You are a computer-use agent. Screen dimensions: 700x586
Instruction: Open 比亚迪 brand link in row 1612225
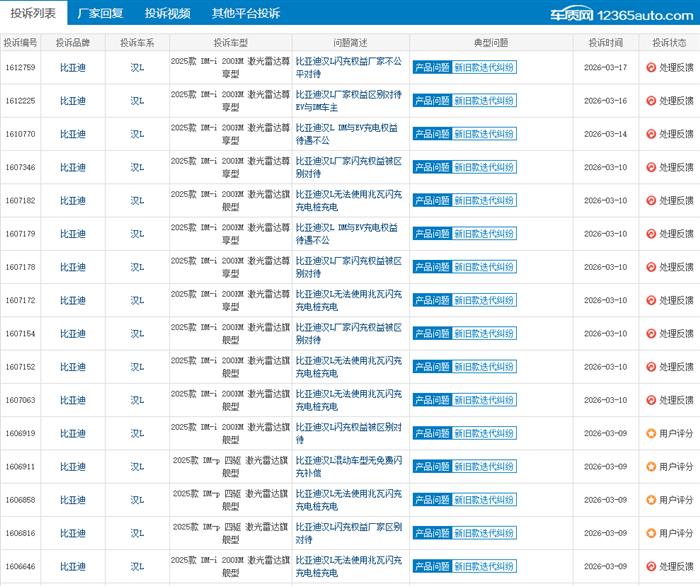pyautogui.click(x=73, y=101)
